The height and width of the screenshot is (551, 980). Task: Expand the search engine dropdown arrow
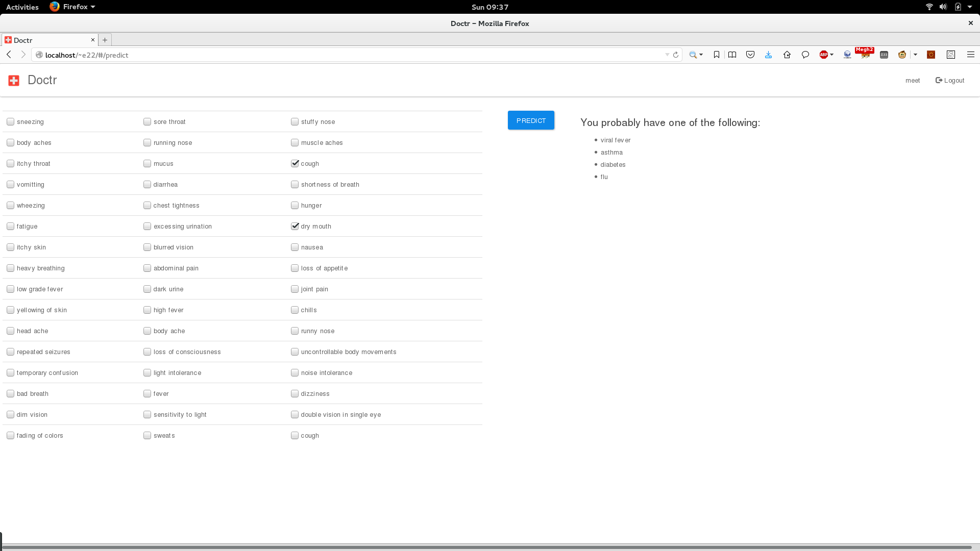pyautogui.click(x=701, y=55)
